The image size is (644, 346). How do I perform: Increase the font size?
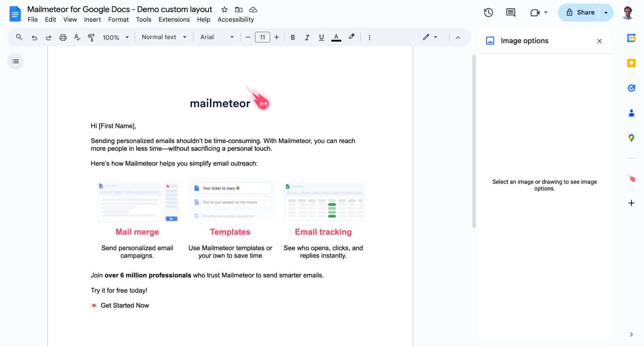click(276, 37)
